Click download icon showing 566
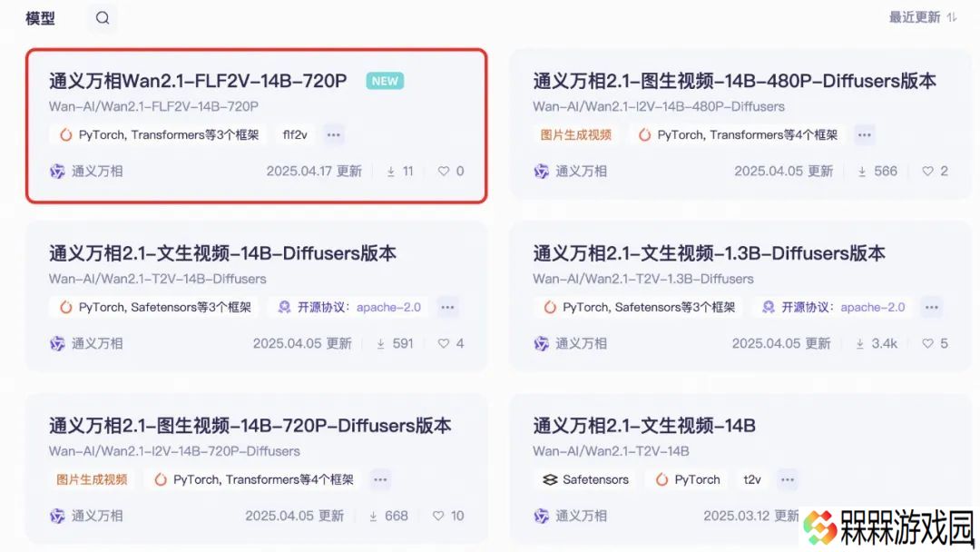Viewport: 980px width, 552px height. (x=862, y=172)
